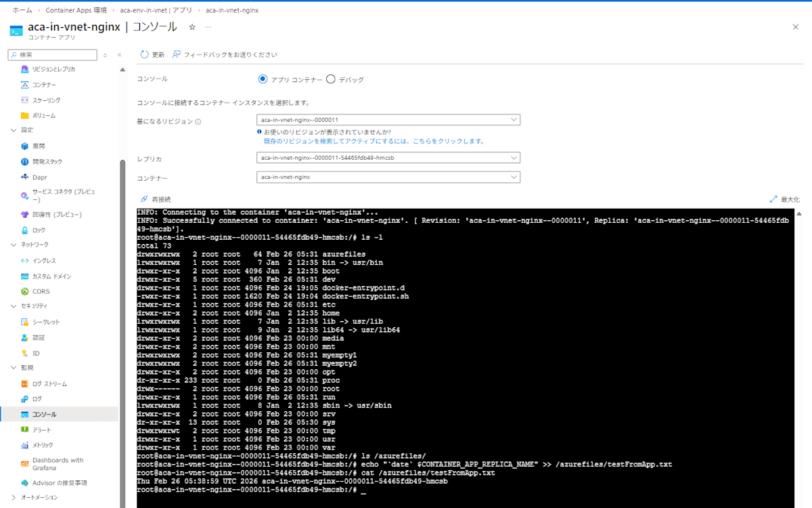
Task: Go to aca-in-vnet-nginx breadcrumb
Action: (x=232, y=10)
